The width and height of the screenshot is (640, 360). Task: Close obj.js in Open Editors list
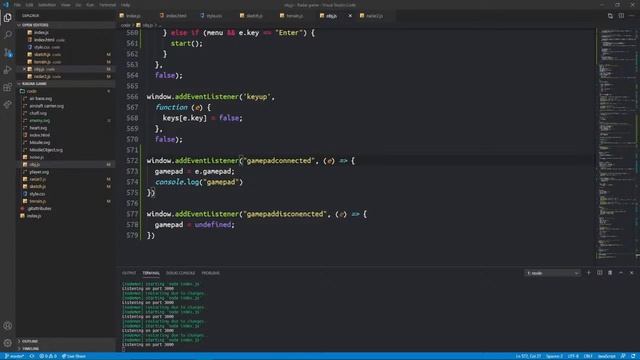click(x=24, y=69)
